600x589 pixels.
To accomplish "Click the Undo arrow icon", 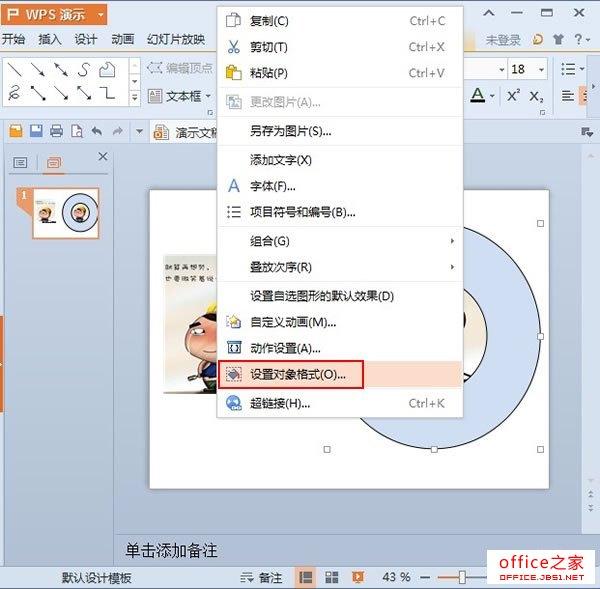I will pyautogui.click(x=97, y=131).
